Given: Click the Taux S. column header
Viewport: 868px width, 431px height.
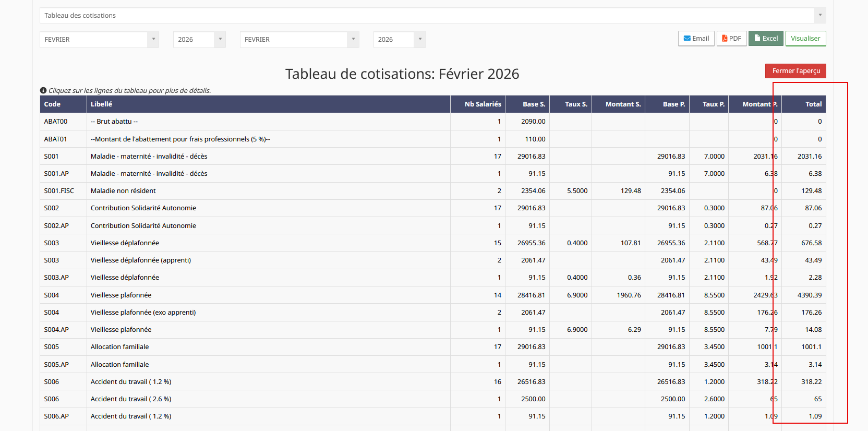Looking at the screenshot, I should point(571,104).
